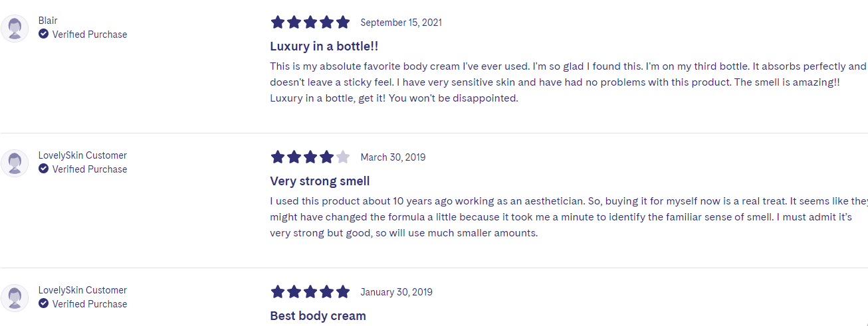Click the verified checkmark badge under Blair
Screen dimensions: 868x326
[43, 34]
